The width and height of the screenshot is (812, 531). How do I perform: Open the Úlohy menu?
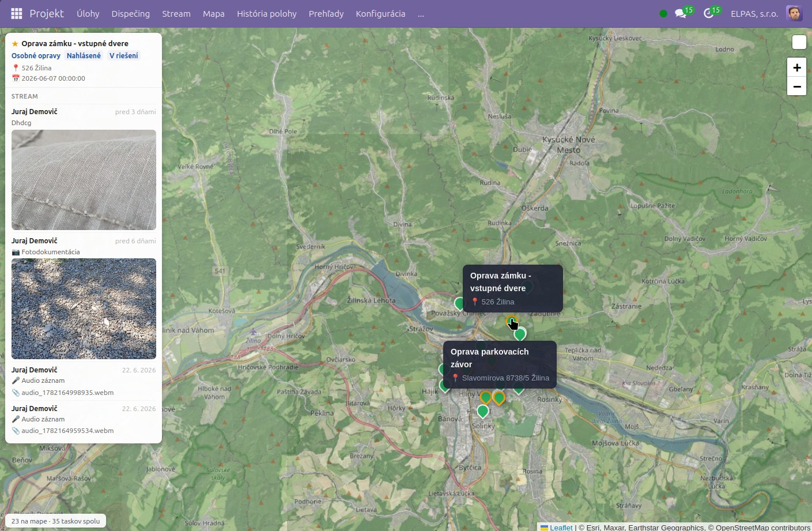click(88, 13)
